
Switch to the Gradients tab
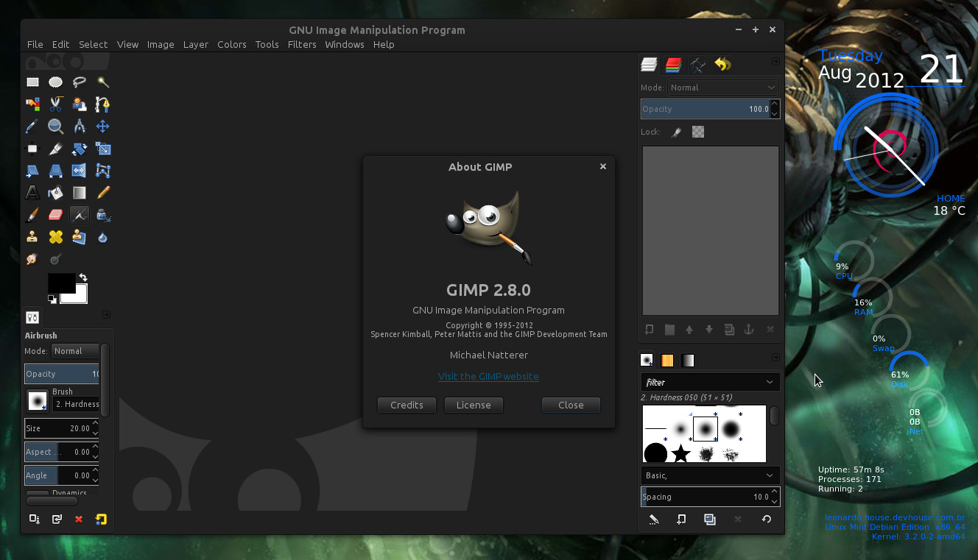(x=688, y=361)
